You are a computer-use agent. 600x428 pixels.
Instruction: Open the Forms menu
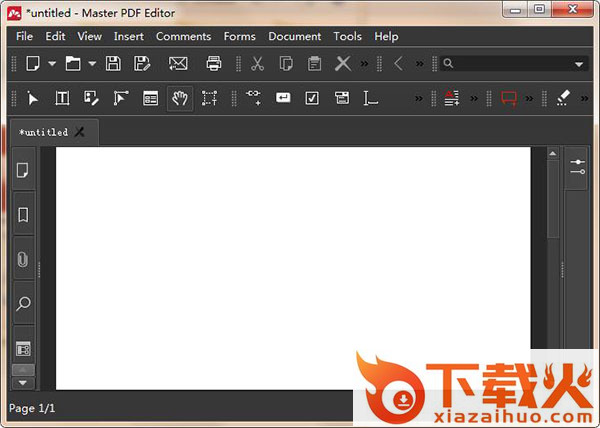[x=240, y=36]
